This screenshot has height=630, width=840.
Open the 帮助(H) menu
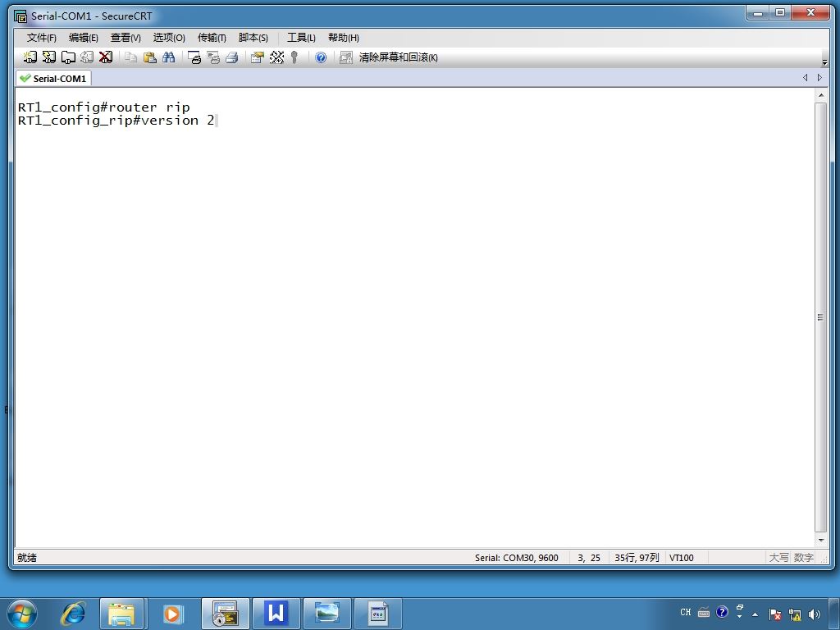(x=344, y=38)
